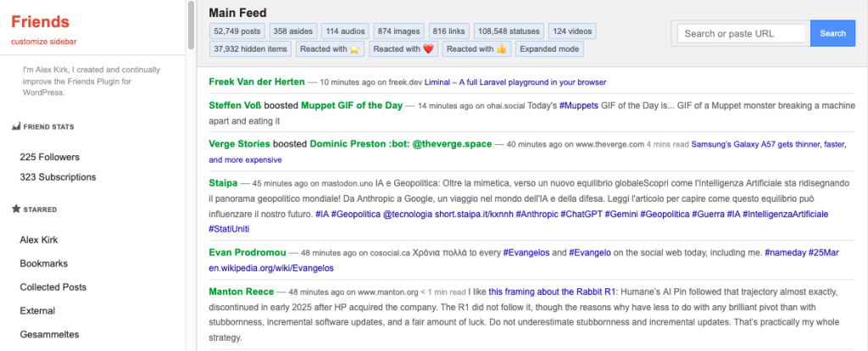Click the sidebar vertical scrollbar
The height and width of the screenshot is (351, 868).
pos(191,25)
